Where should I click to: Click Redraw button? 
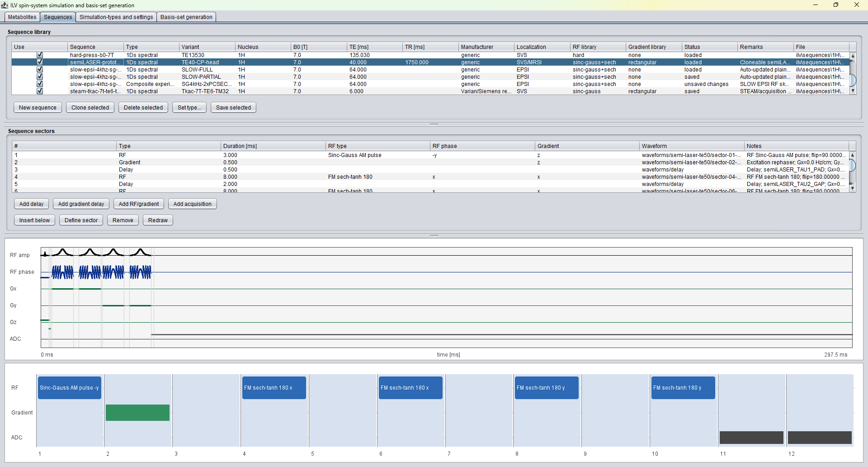pyautogui.click(x=158, y=220)
